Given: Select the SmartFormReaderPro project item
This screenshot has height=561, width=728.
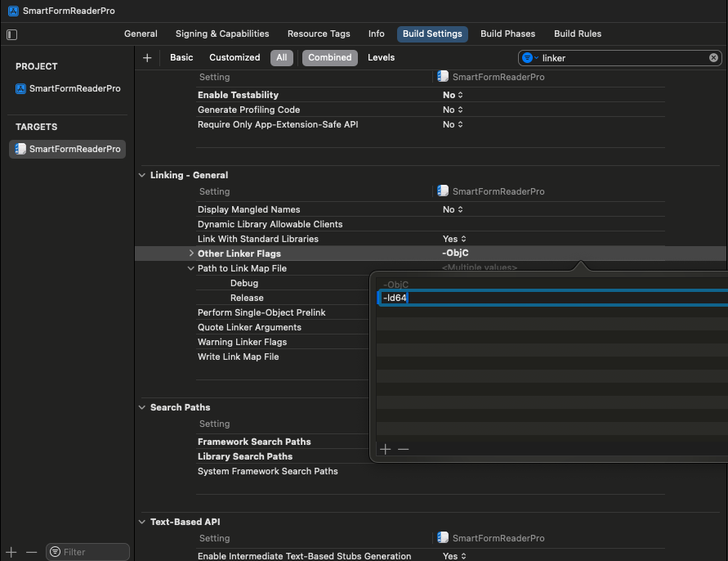Looking at the screenshot, I should click(68, 88).
